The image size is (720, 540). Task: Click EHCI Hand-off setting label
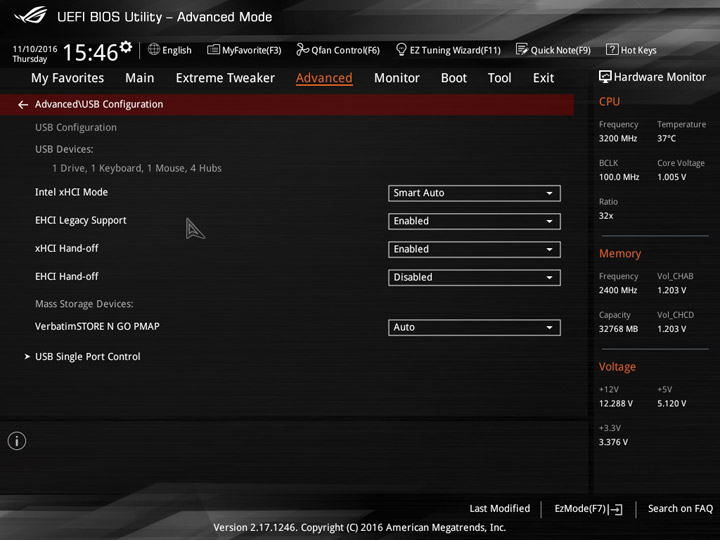67,276
